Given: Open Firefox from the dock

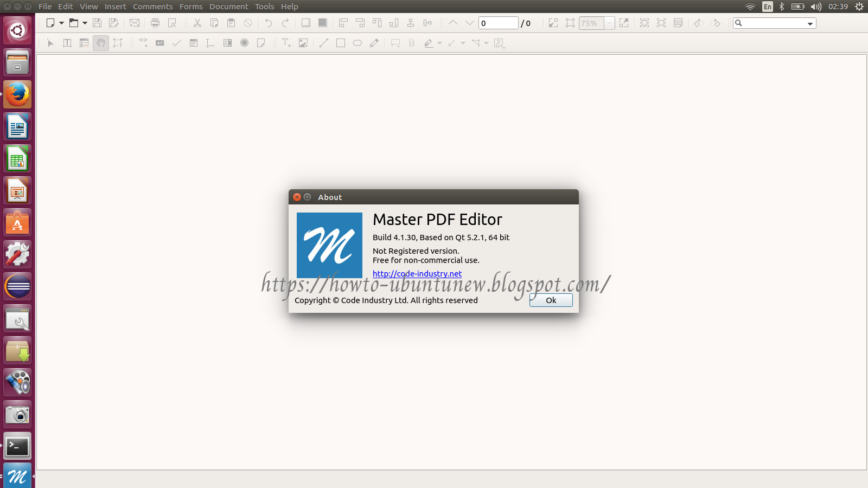Looking at the screenshot, I should click(x=17, y=94).
